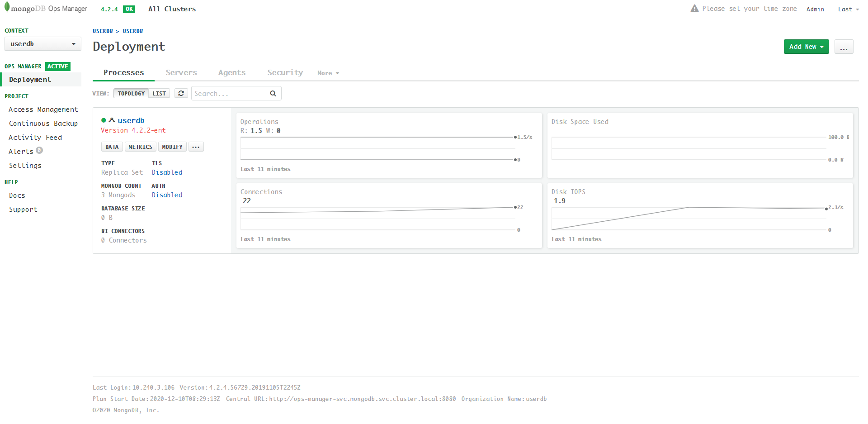Click the 4.2.4 version label
This screenshot has height=424, width=868.
click(109, 9)
